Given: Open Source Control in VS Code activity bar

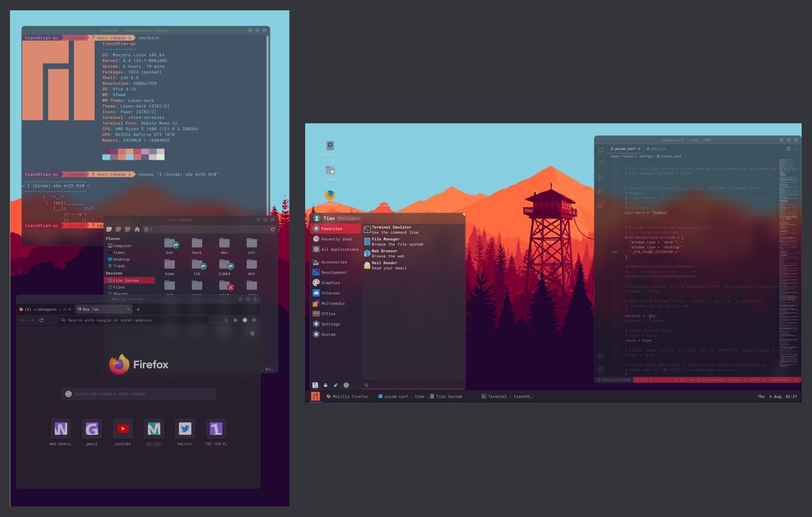Looking at the screenshot, I should (600, 177).
